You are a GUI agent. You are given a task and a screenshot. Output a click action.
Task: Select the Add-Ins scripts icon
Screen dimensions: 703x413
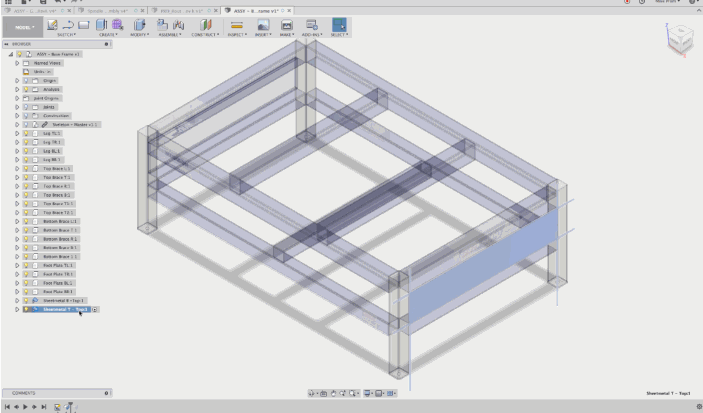point(312,25)
